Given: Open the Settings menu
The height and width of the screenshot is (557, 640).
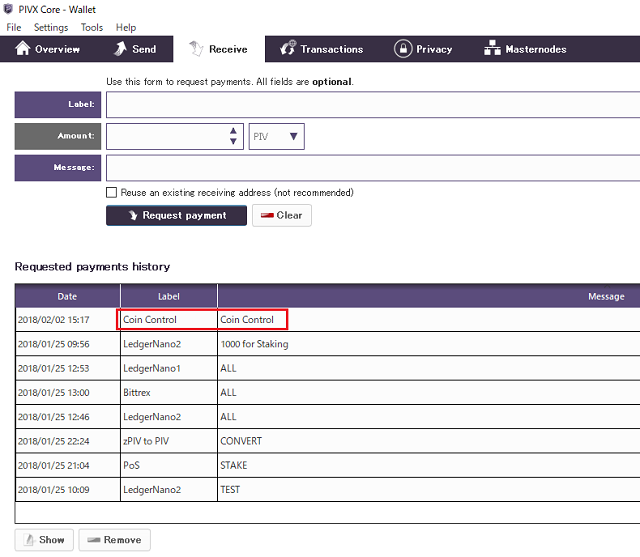Looking at the screenshot, I should (51, 27).
